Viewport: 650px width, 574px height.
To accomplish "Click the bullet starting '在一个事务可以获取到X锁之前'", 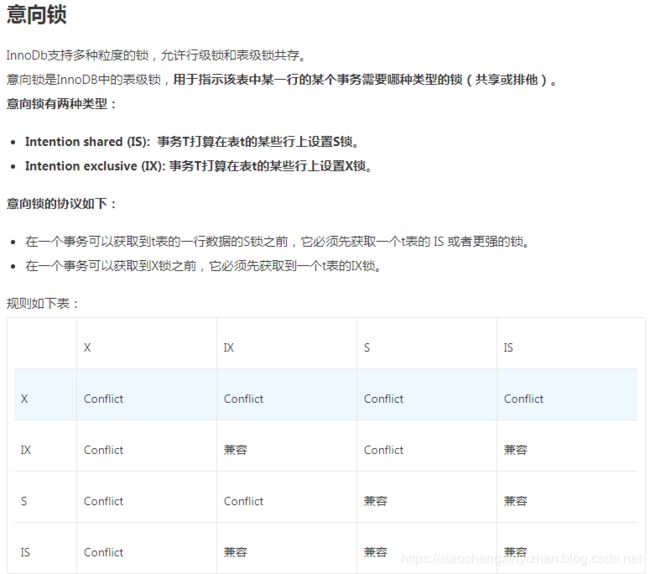I will coord(203,266).
